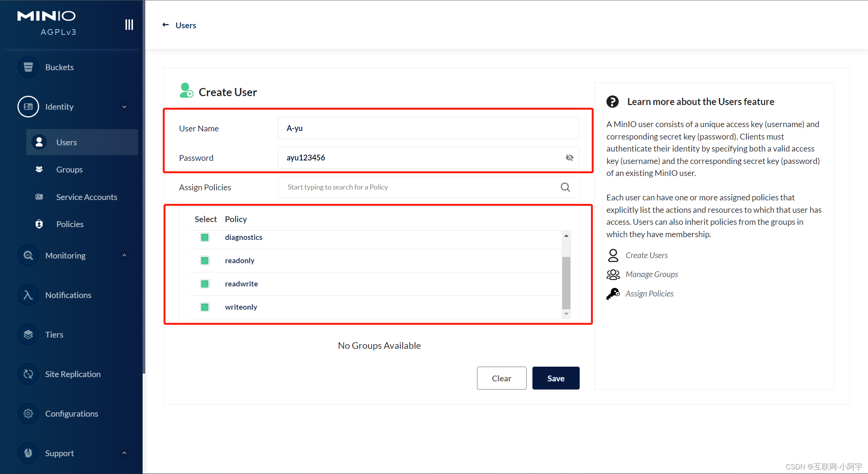Toggle password visibility eye icon

coord(569,158)
